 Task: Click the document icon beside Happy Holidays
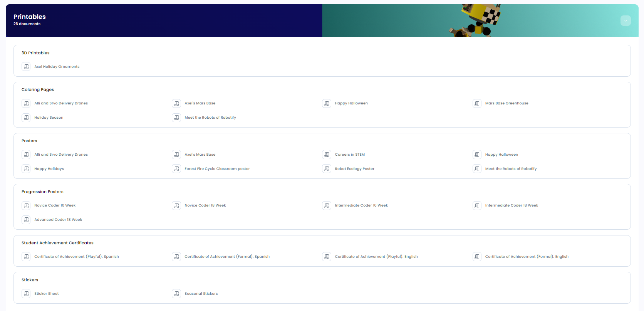(x=26, y=169)
